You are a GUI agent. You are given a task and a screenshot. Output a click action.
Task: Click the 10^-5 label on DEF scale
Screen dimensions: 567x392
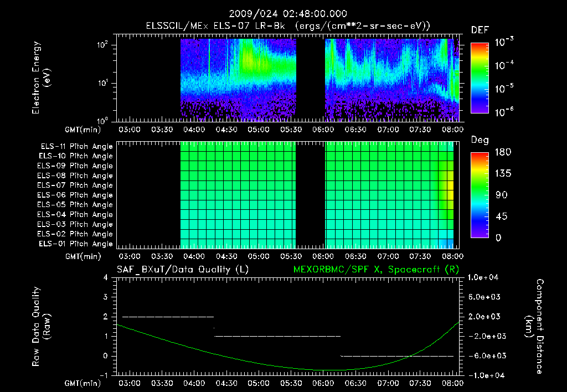click(504, 89)
